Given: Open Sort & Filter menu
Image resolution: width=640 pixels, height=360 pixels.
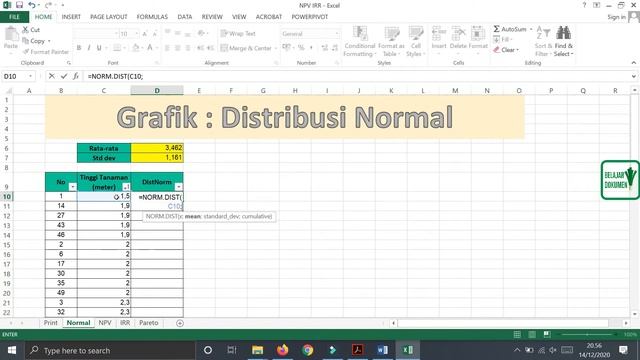Looking at the screenshot, I should 543,41.
